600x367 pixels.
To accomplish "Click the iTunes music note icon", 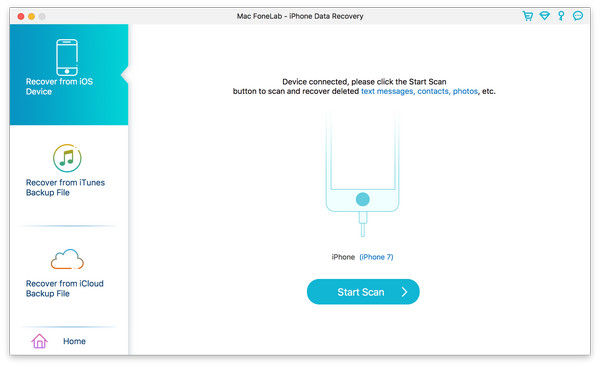I will click(67, 158).
